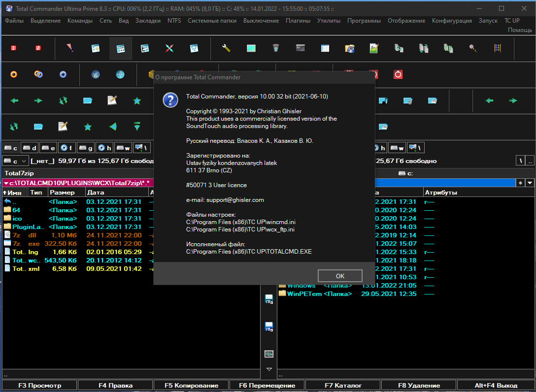
Task: Open the left drive selection combo box
Action: (15, 161)
